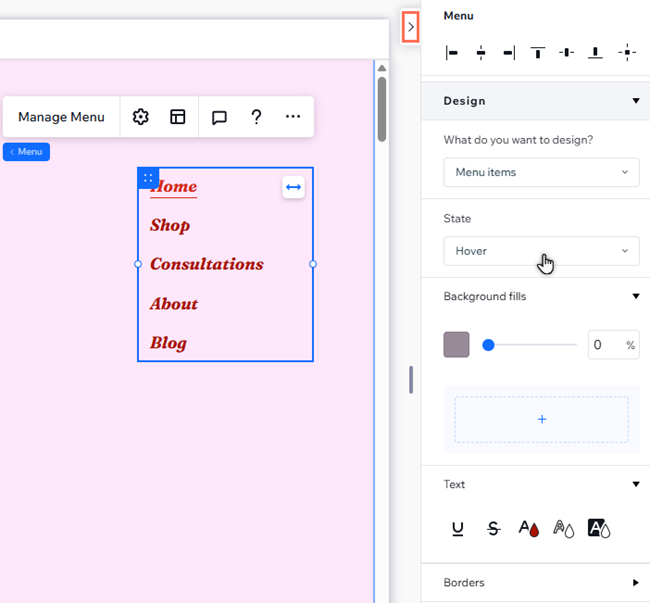Open comments speech bubble icon
The image size is (650, 603).
coord(219,117)
